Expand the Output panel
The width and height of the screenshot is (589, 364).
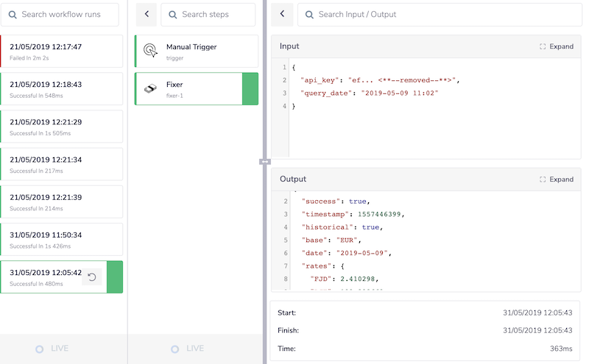[x=561, y=179]
